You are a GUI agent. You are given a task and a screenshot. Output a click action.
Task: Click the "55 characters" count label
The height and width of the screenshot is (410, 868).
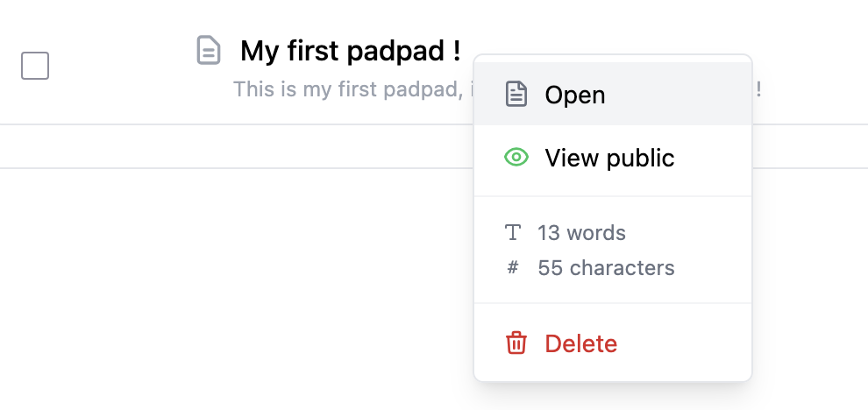click(x=607, y=268)
